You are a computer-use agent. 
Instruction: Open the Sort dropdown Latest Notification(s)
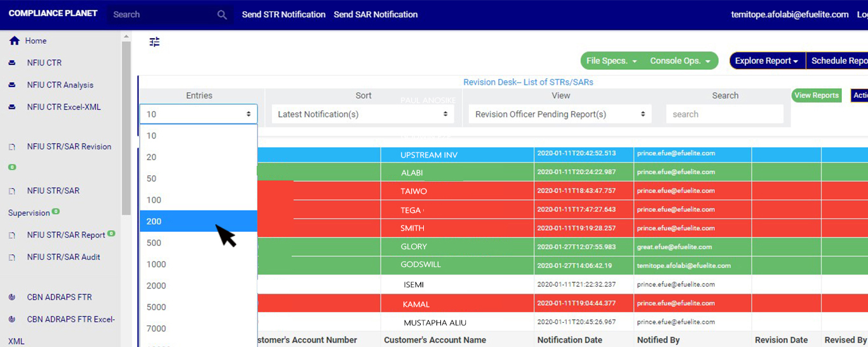363,114
